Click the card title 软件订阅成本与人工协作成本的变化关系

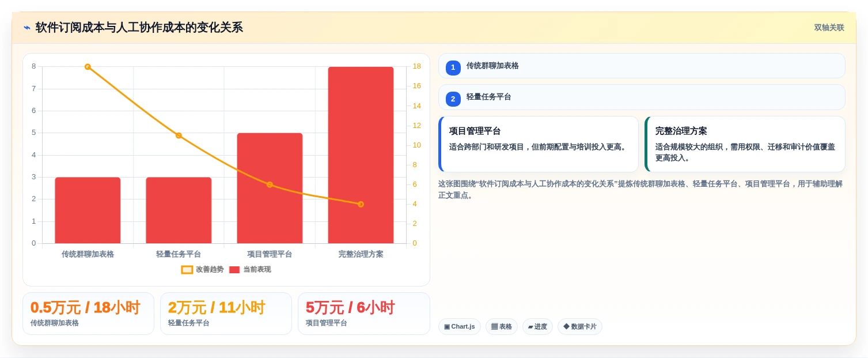click(x=139, y=28)
